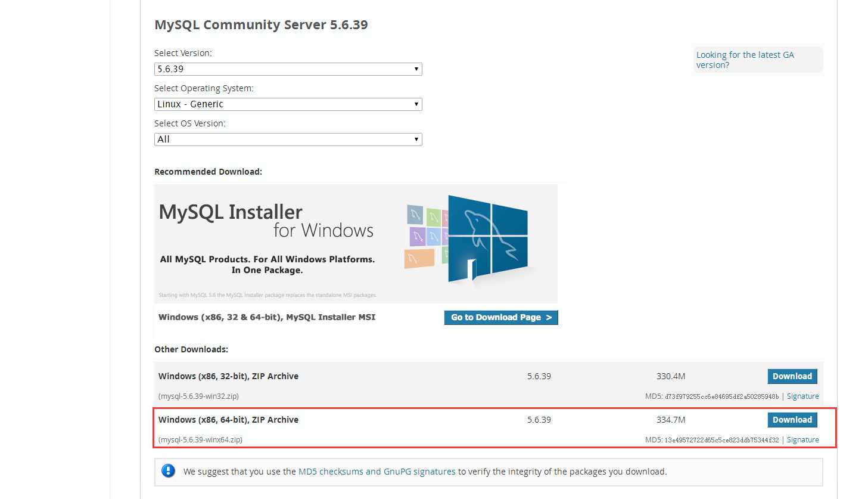
Task: Click the MD5 hash of the win32 zip
Action: point(721,396)
